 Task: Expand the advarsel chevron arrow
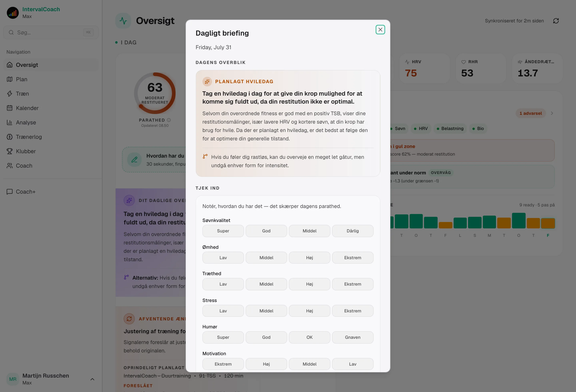click(x=552, y=113)
